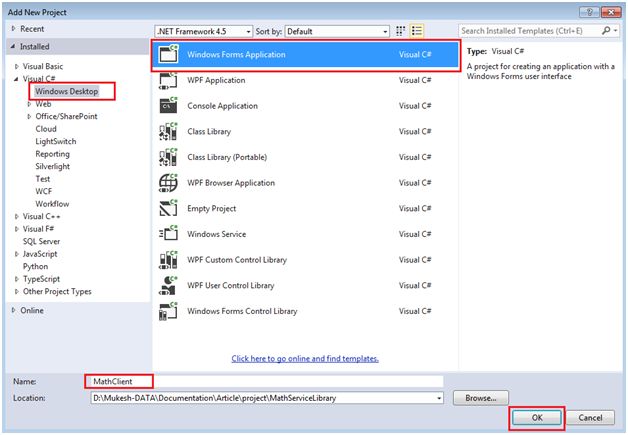Open the online templates link
Image resolution: width=628 pixels, height=435 pixels.
point(305,358)
